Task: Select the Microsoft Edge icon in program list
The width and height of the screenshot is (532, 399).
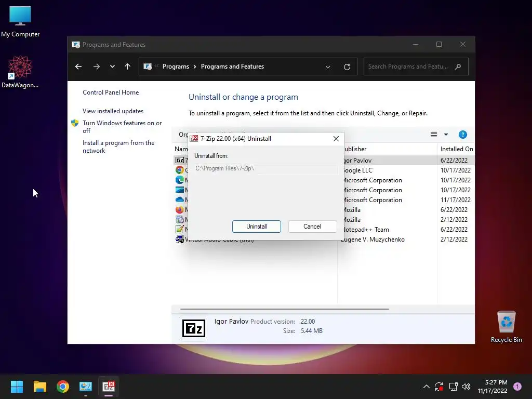Action: point(180,180)
